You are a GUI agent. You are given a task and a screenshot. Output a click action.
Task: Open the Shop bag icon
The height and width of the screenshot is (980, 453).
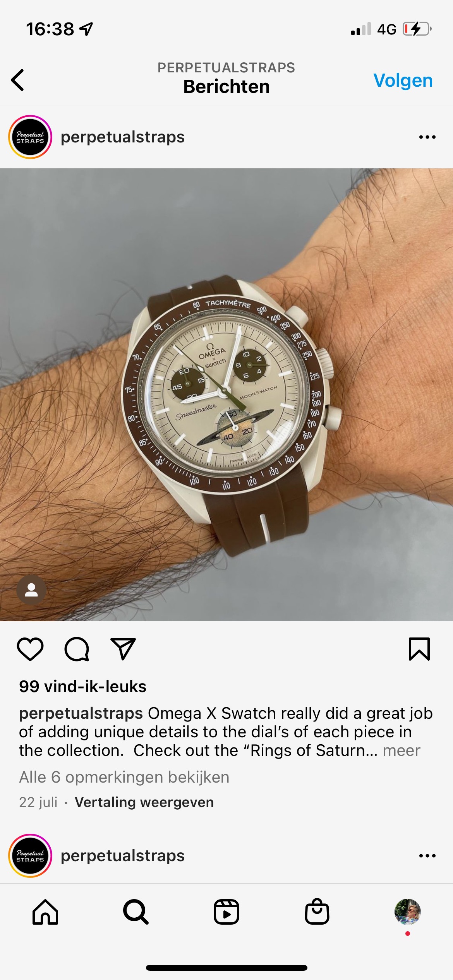[x=317, y=911]
